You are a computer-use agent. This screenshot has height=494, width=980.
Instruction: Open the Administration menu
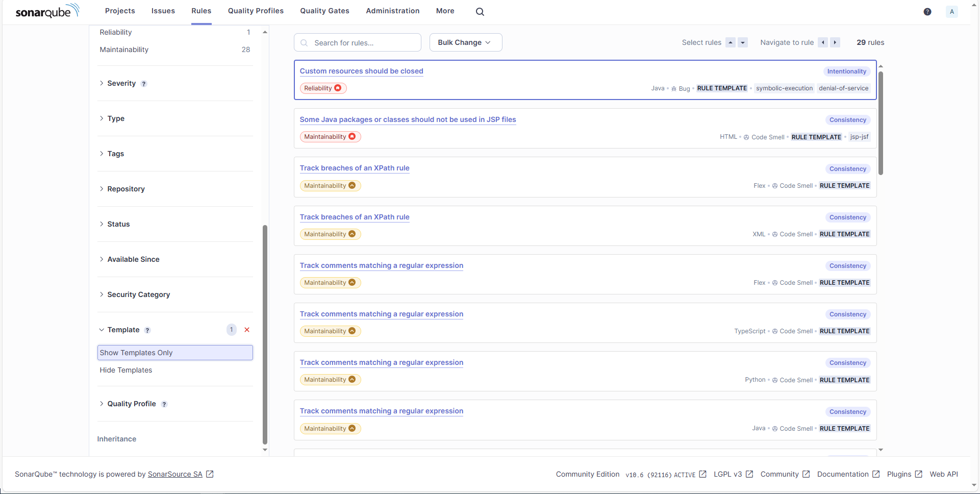point(392,11)
